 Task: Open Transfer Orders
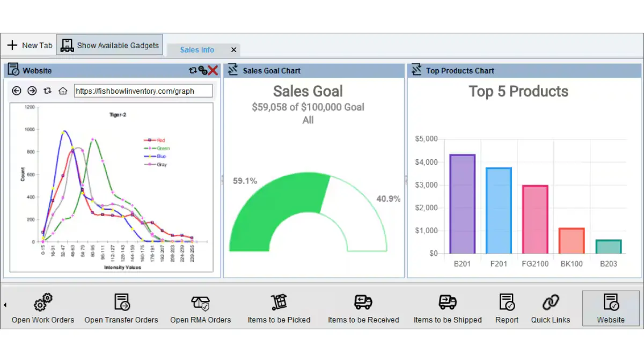(x=121, y=308)
